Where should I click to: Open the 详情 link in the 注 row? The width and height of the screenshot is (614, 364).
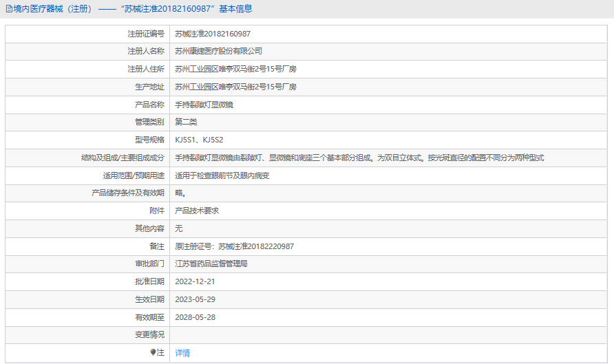point(182,353)
